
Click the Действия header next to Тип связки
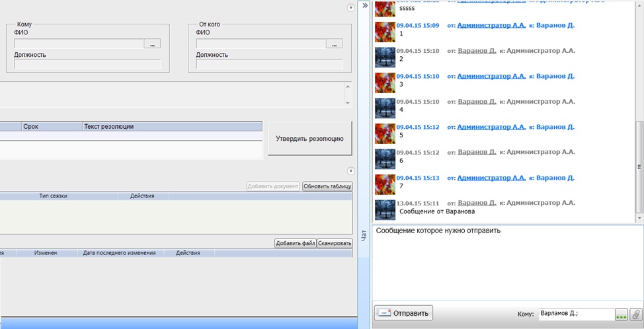pyautogui.click(x=142, y=196)
